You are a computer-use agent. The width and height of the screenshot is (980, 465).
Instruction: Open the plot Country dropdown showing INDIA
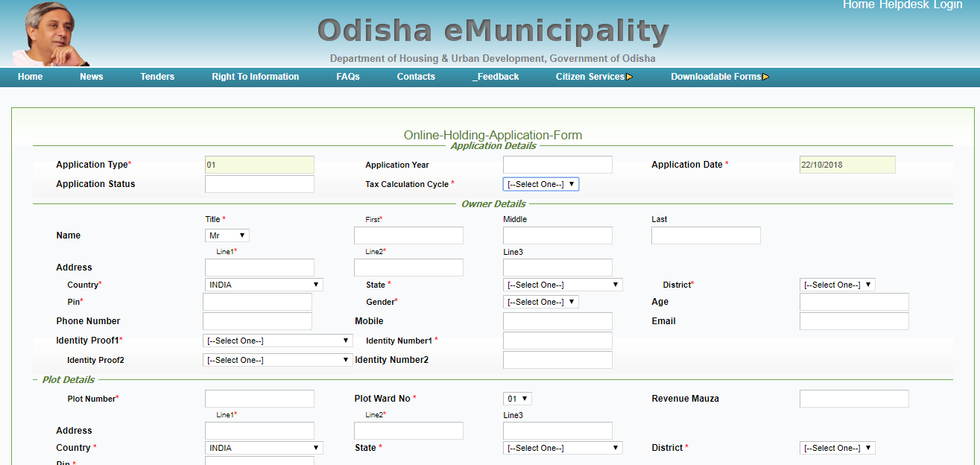point(262,447)
